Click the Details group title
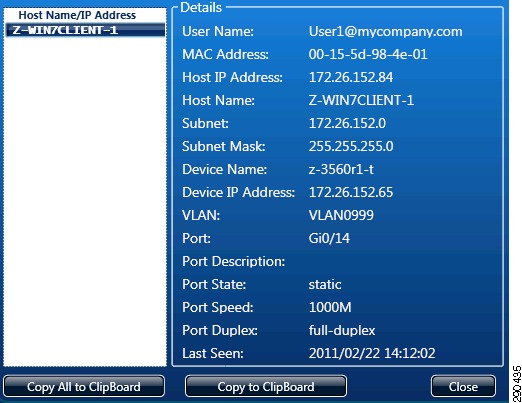 click(x=201, y=7)
